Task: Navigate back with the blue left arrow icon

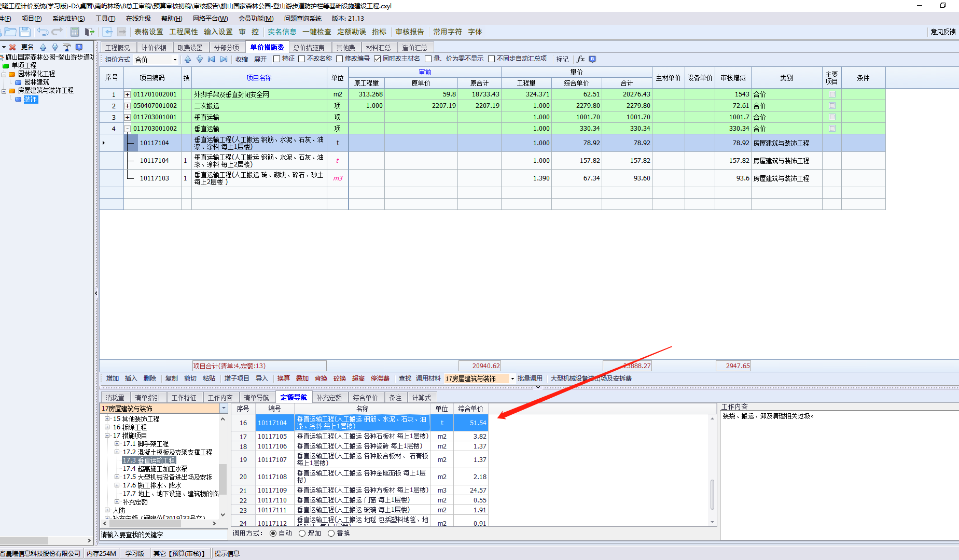Action: coord(108,32)
